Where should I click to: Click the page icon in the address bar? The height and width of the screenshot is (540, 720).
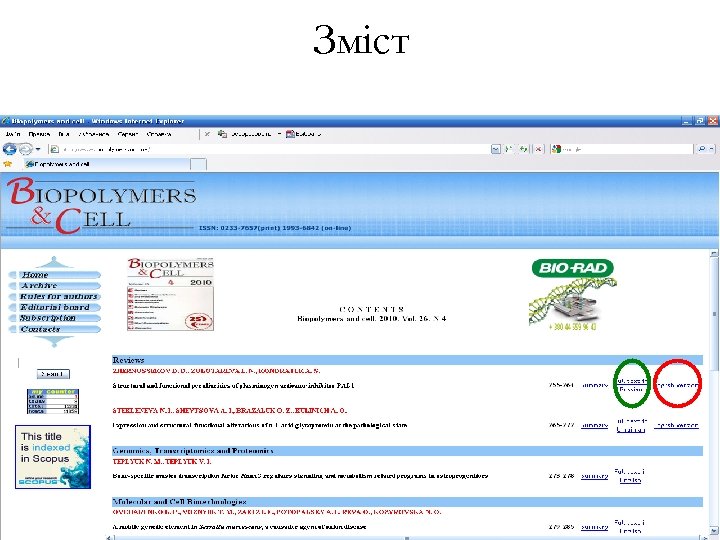click(x=55, y=149)
